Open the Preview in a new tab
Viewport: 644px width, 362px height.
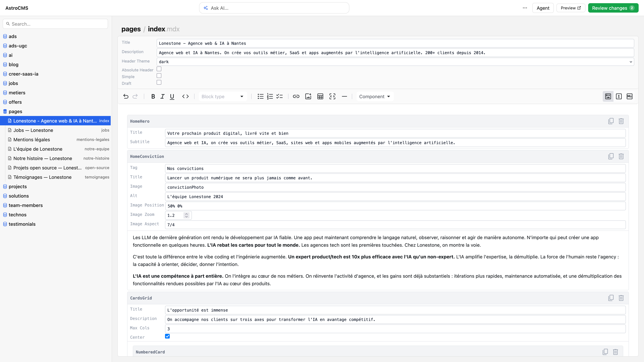[571, 8]
